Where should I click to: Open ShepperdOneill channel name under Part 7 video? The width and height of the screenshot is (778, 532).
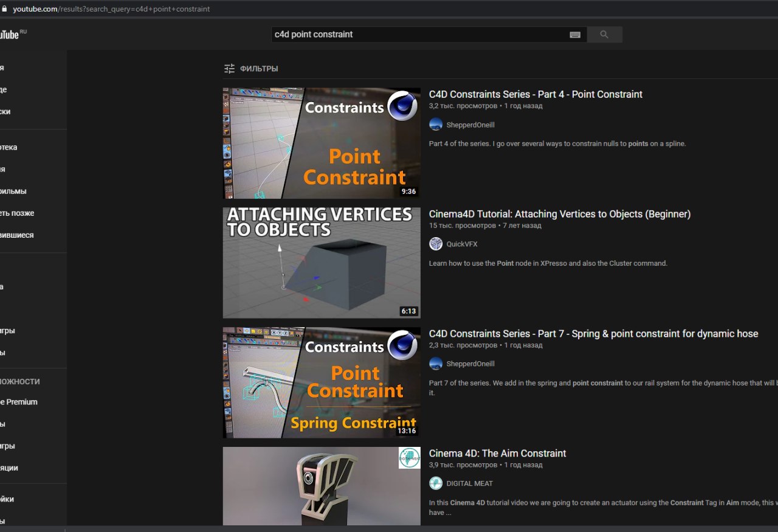click(470, 364)
